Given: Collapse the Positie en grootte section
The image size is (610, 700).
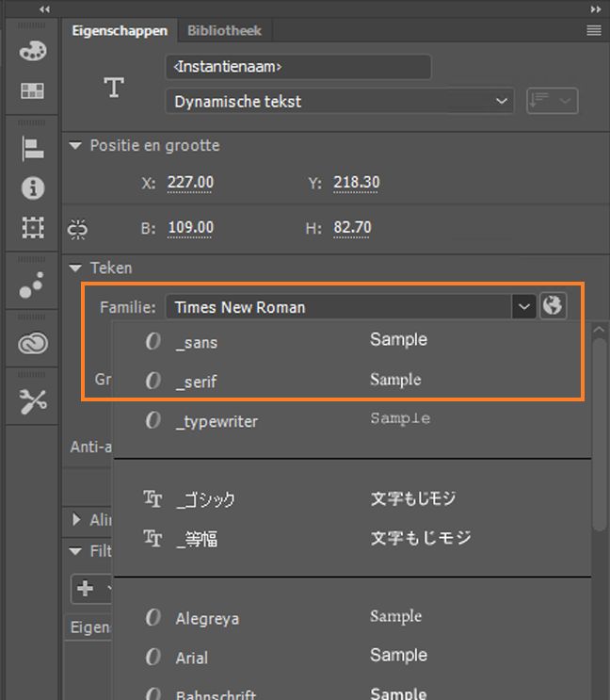Looking at the screenshot, I should (75, 145).
